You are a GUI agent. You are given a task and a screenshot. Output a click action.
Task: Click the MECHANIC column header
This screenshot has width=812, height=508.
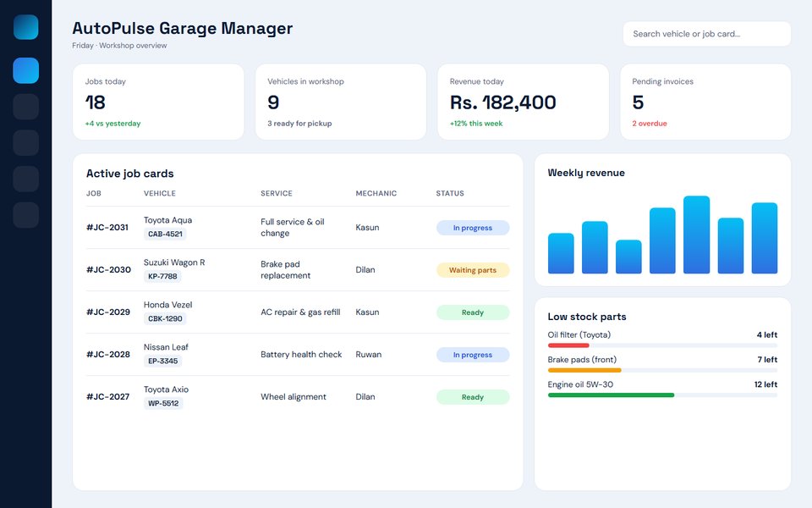tap(376, 193)
